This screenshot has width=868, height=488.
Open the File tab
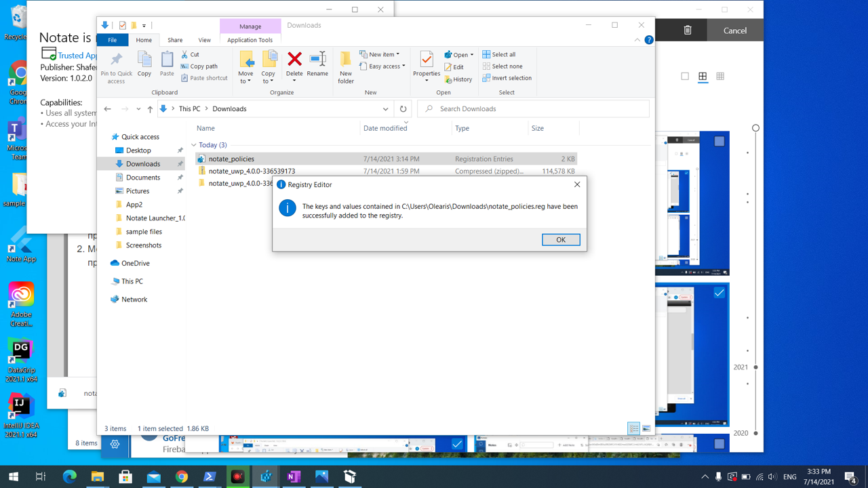113,40
